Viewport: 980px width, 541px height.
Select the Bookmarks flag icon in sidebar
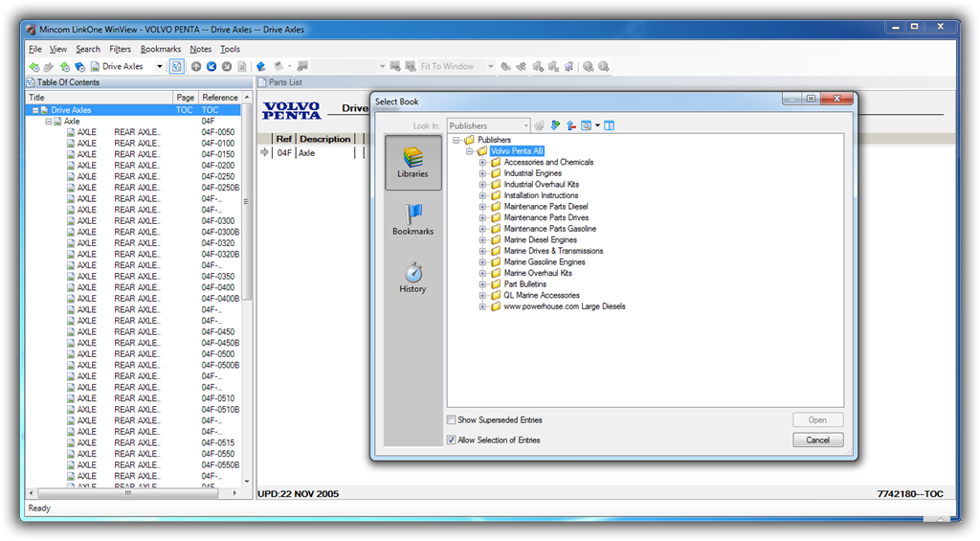(x=412, y=214)
